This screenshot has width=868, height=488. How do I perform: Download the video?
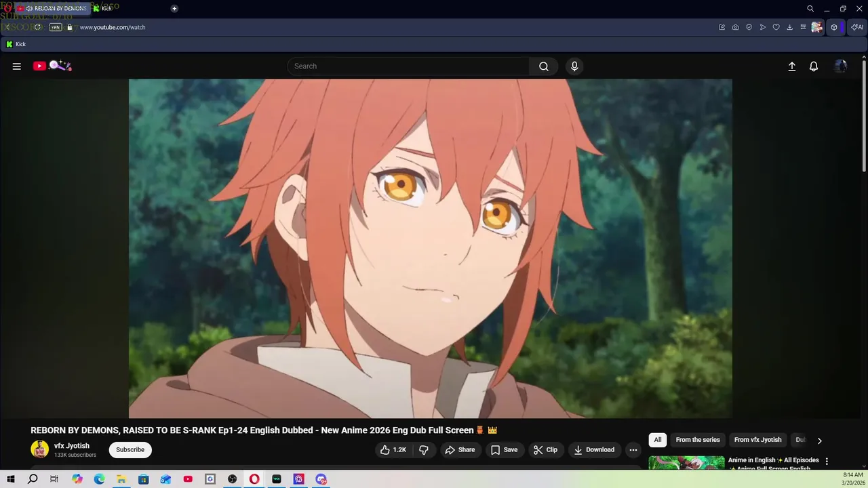(594, 450)
